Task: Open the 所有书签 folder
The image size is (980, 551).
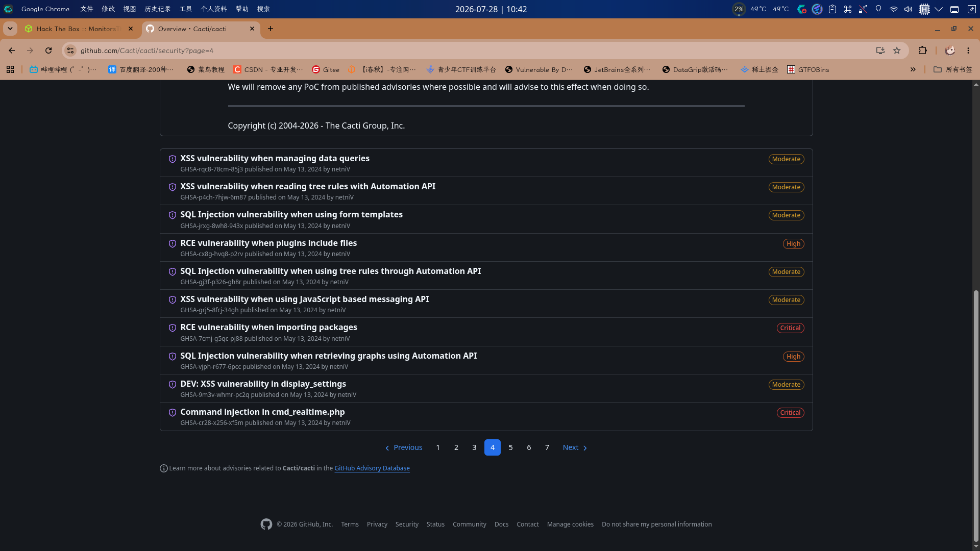Action: (953, 69)
